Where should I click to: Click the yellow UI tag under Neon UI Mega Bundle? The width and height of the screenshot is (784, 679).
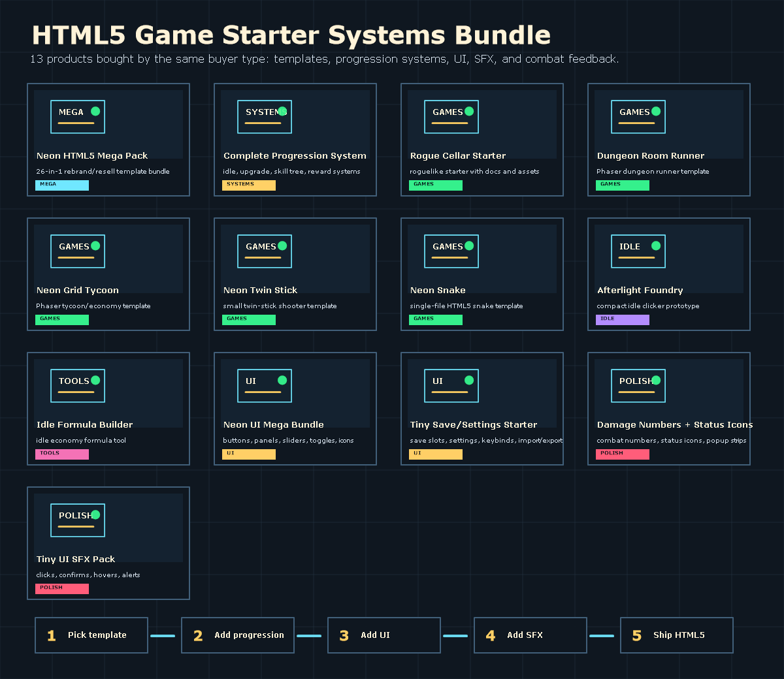[x=249, y=454]
